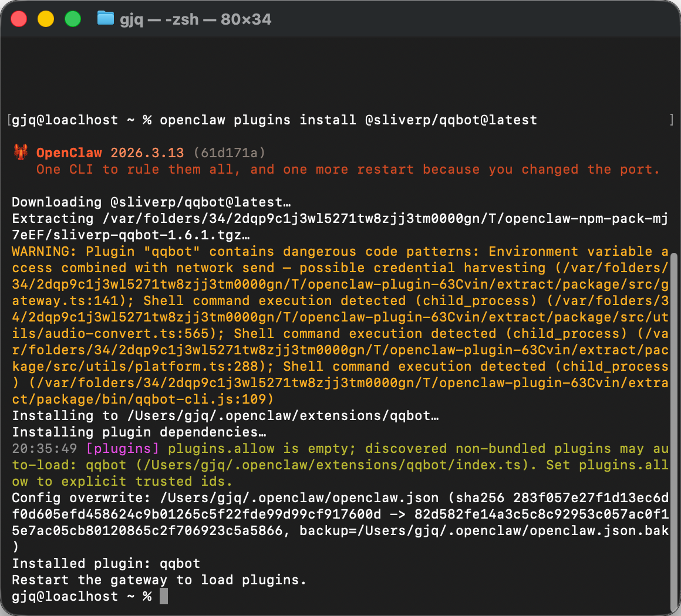Screen dimensions: 681x616
Task: Click the "Installed plugin: qqbot" line
Action: click(x=106, y=564)
